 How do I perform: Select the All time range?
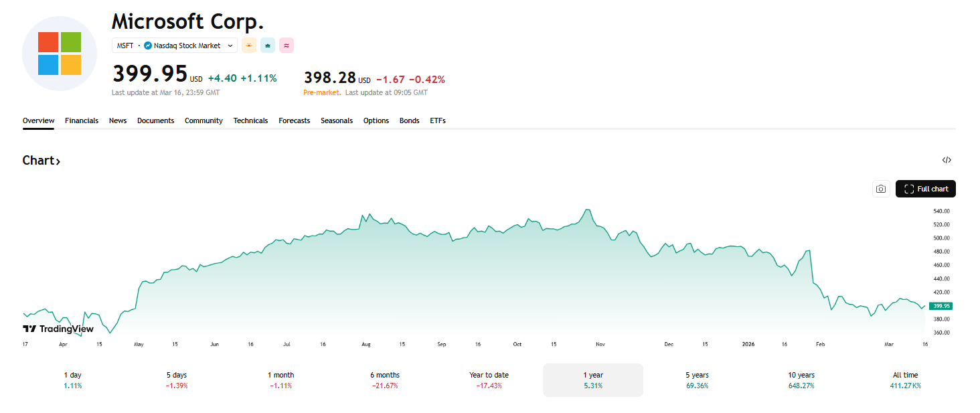905,380
